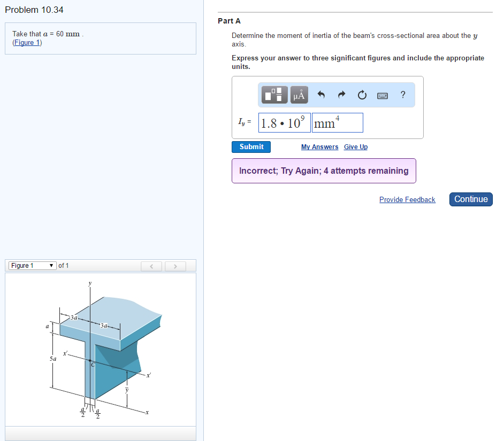Click the previous figure arrow
Screen dimensions: 504x441
pyautogui.click(x=151, y=266)
